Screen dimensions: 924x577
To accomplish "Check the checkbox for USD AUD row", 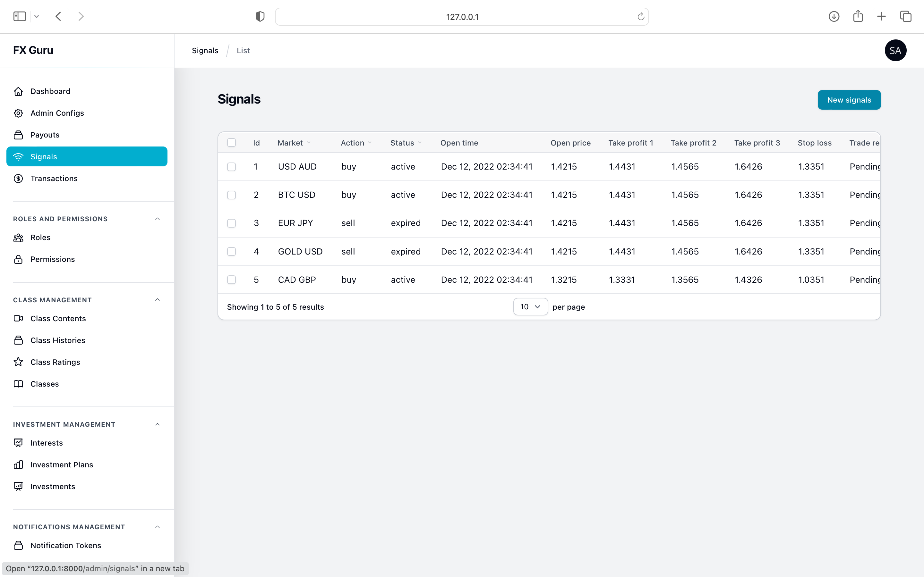I will tap(231, 167).
